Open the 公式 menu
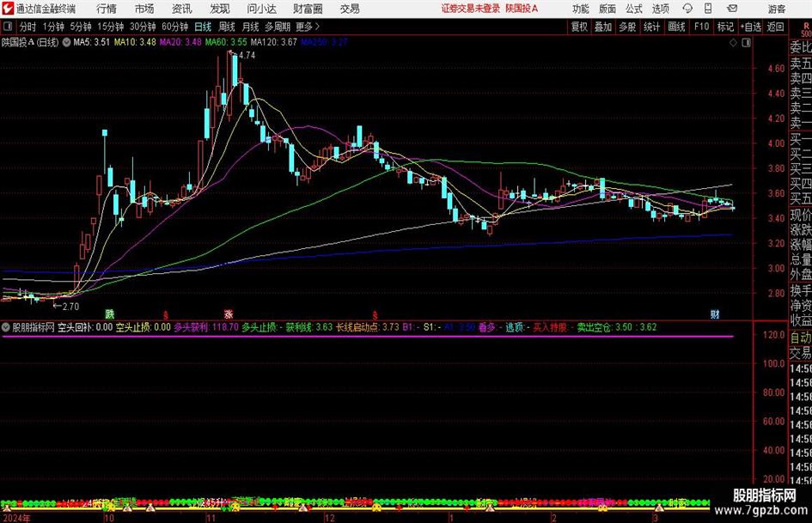 pyautogui.click(x=633, y=9)
